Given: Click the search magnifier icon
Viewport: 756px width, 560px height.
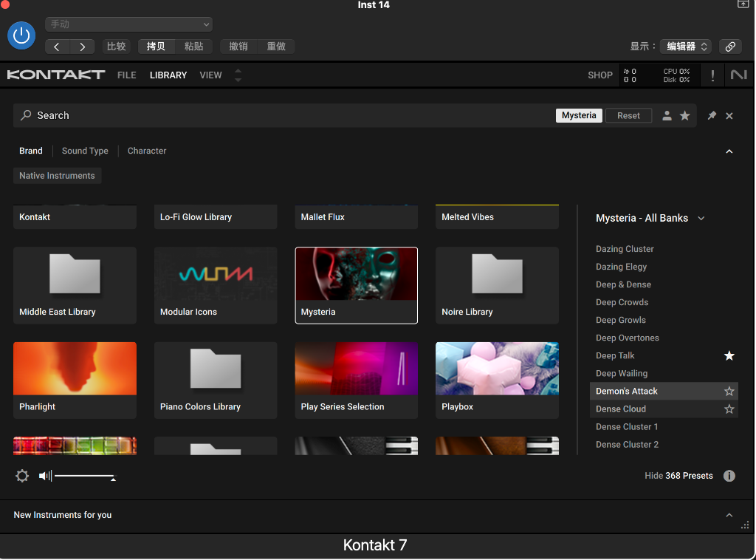Looking at the screenshot, I should pos(26,115).
